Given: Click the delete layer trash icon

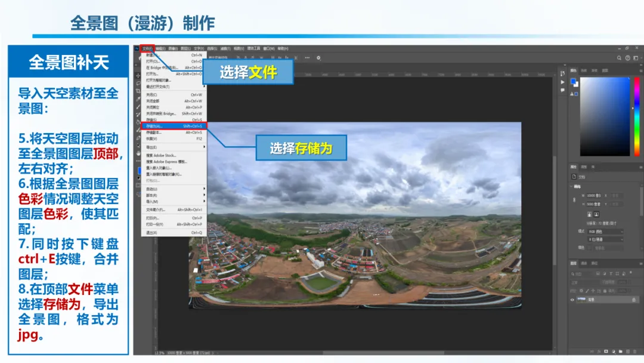Looking at the screenshot, I should 636,352.
